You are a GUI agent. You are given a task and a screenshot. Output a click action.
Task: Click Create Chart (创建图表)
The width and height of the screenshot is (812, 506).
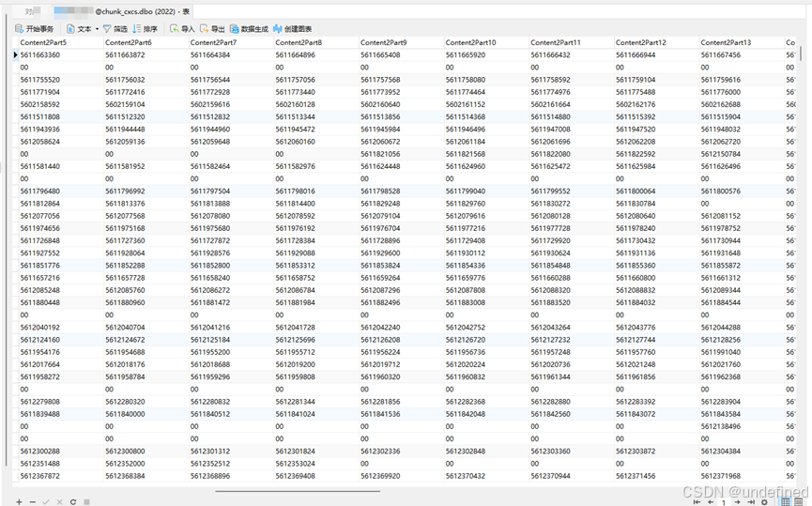(x=293, y=29)
